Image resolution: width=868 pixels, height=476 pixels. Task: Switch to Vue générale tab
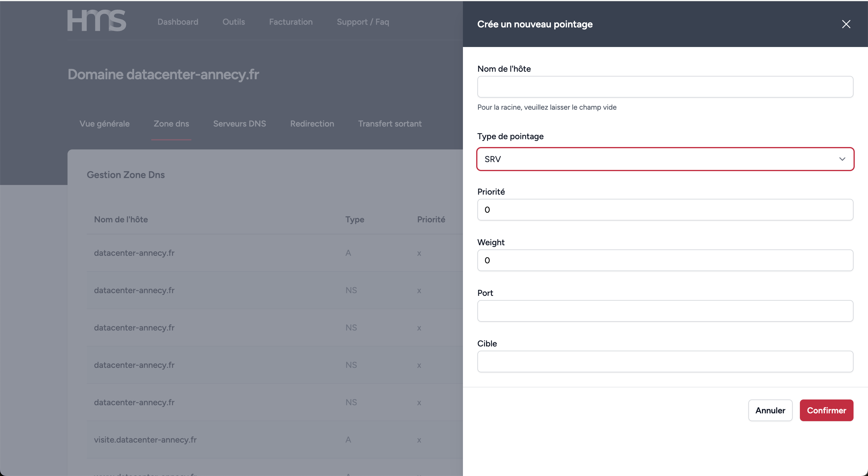point(105,124)
